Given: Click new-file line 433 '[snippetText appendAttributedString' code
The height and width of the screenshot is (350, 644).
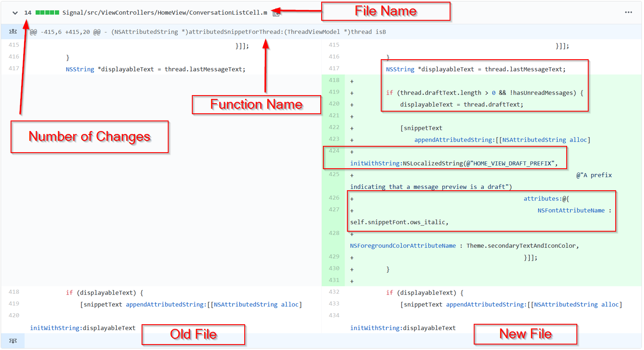Looking at the screenshot, I should 511,305.
